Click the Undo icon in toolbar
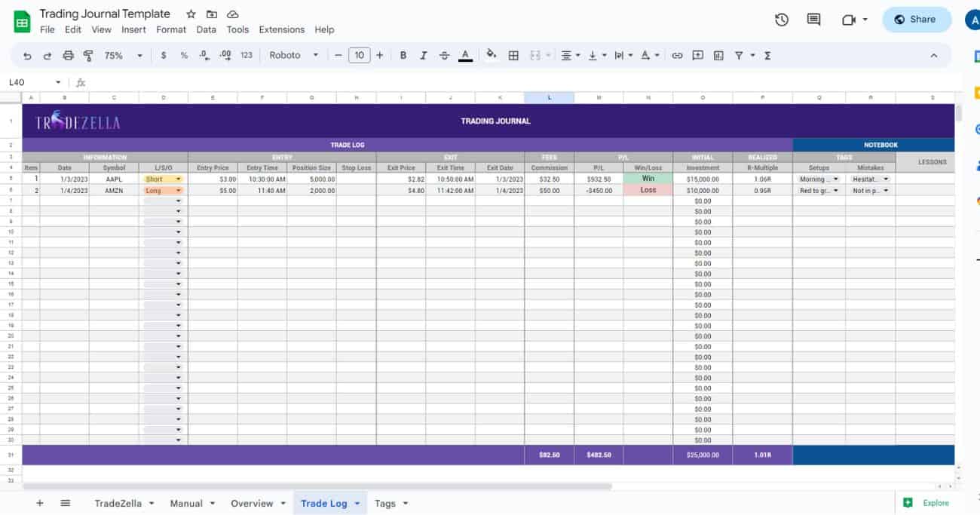Image resolution: width=980 pixels, height=515 pixels. (28, 56)
